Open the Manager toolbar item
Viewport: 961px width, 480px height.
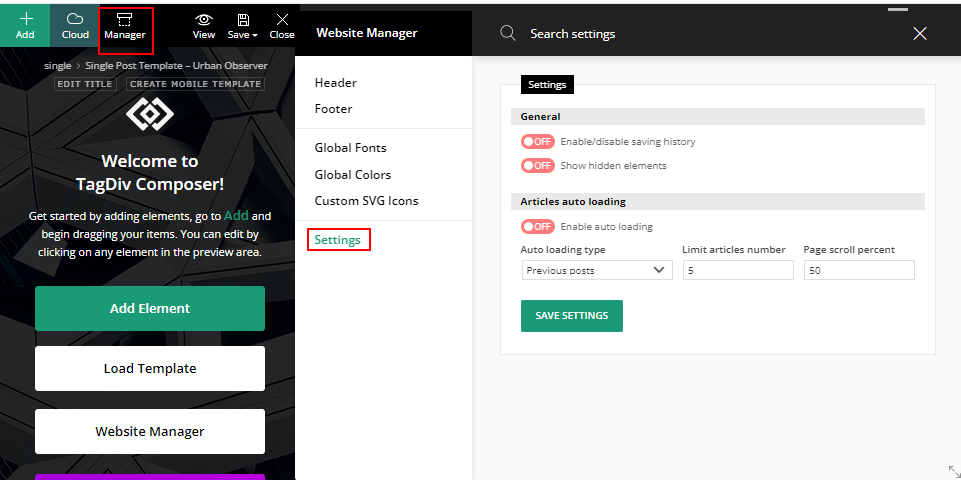(x=124, y=26)
